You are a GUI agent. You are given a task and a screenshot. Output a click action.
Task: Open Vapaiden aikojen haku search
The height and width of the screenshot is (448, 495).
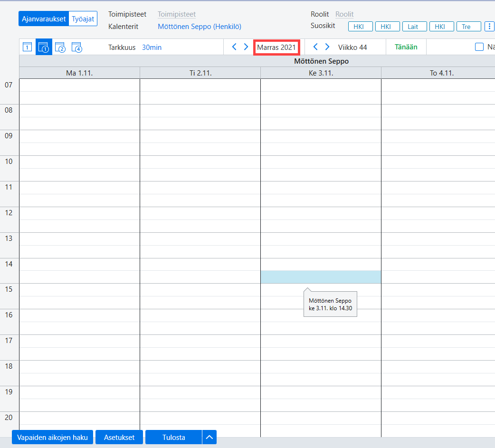click(52, 437)
